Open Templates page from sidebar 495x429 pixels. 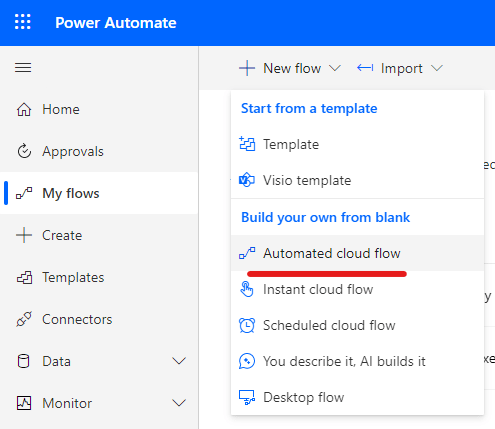tap(99, 277)
